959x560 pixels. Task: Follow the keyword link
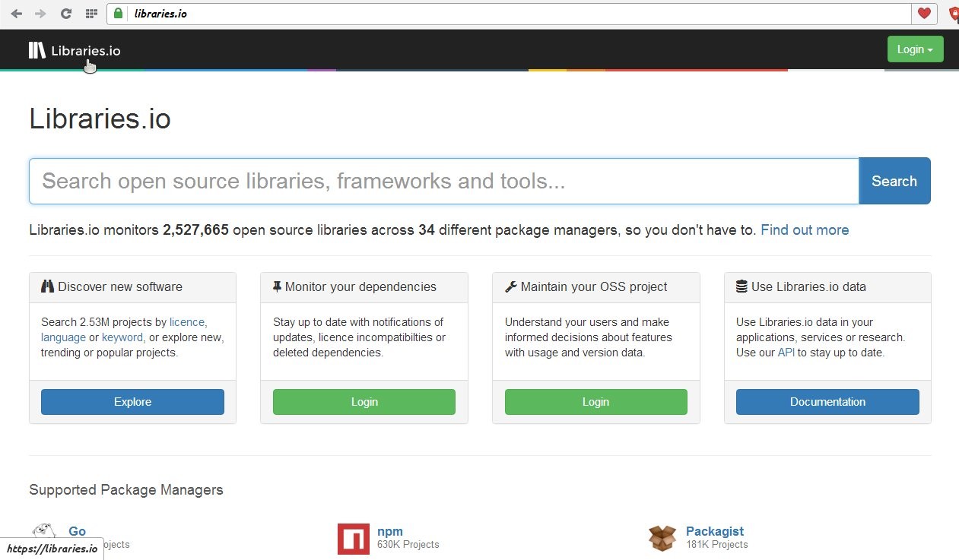pos(122,337)
